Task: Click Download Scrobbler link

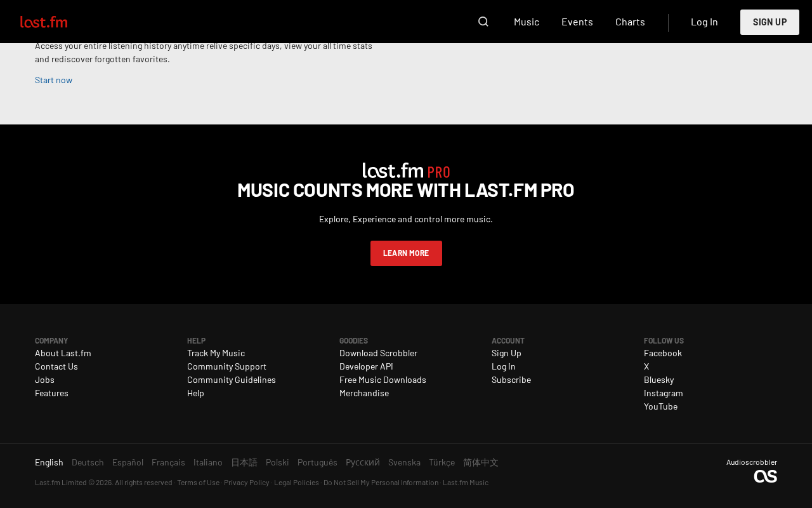Action: click(378, 353)
